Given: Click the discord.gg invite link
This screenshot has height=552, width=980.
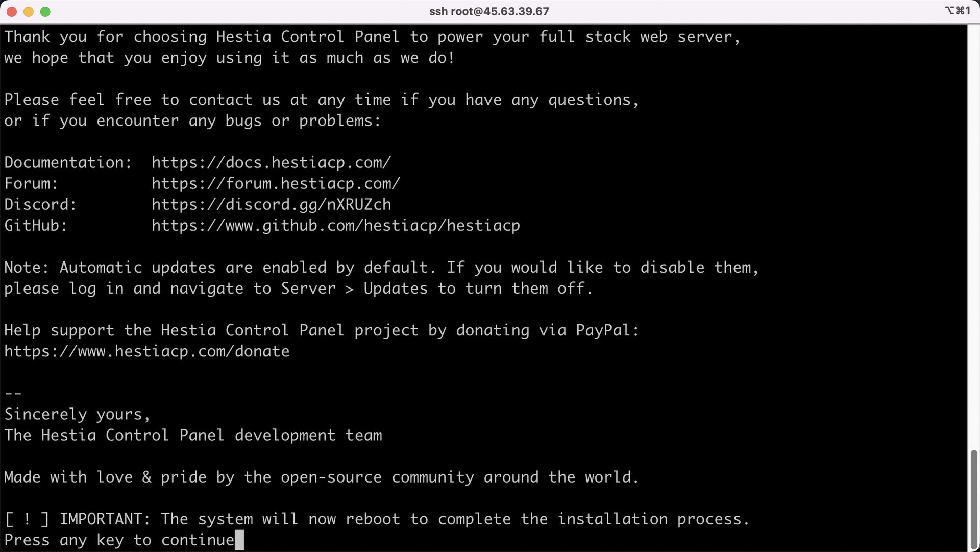Looking at the screenshot, I should pyautogui.click(x=271, y=205).
